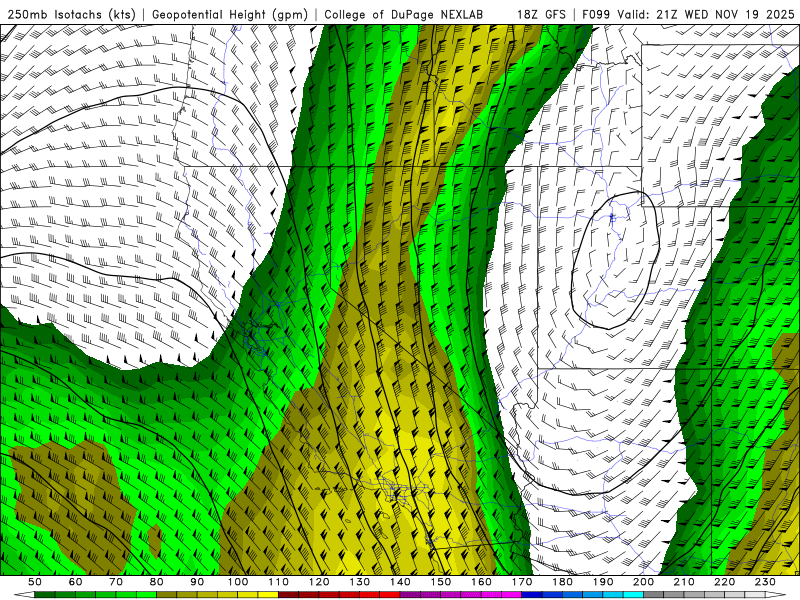
Task: Click the 200 label on the color scale
Action: (644, 582)
